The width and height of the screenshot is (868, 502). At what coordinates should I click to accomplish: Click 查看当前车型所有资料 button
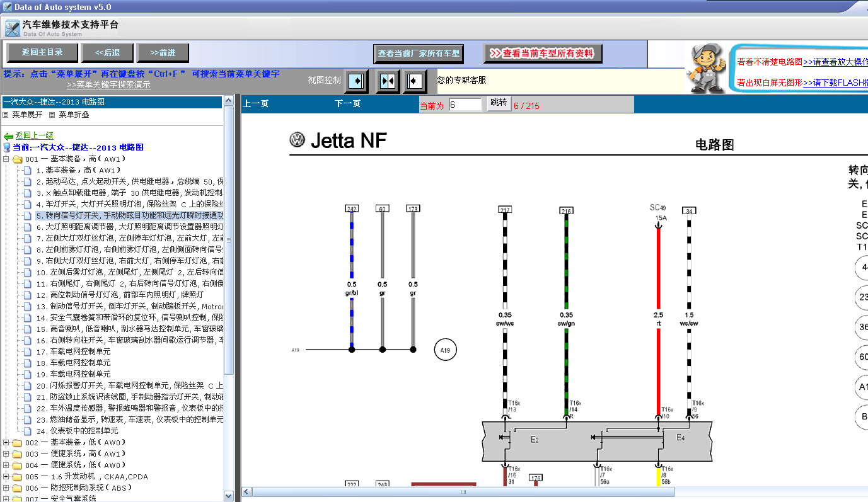[542, 54]
